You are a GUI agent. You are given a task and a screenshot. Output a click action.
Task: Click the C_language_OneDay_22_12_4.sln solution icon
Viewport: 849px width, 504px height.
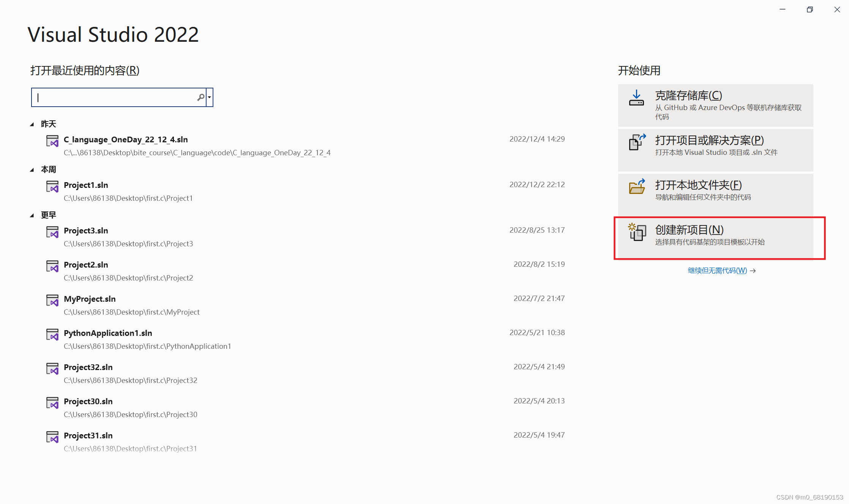click(x=52, y=141)
